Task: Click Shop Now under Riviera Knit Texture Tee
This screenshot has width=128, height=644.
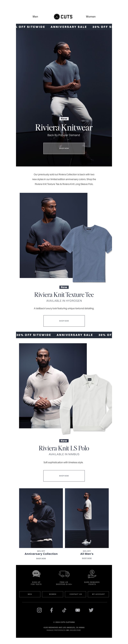Action: click(x=64, y=321)
